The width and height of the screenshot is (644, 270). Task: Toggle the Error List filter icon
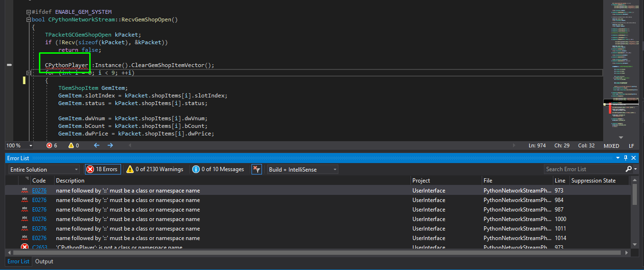pos(257,169)
